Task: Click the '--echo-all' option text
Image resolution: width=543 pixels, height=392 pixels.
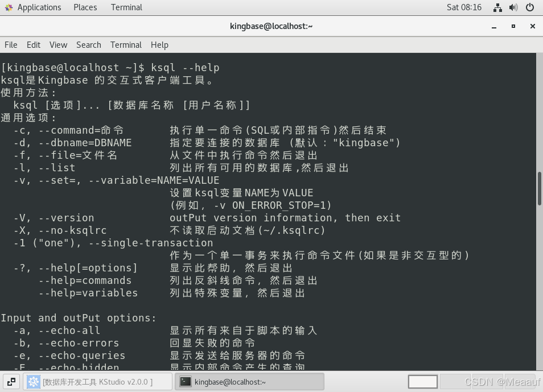Action: click(x=69, y=331)
